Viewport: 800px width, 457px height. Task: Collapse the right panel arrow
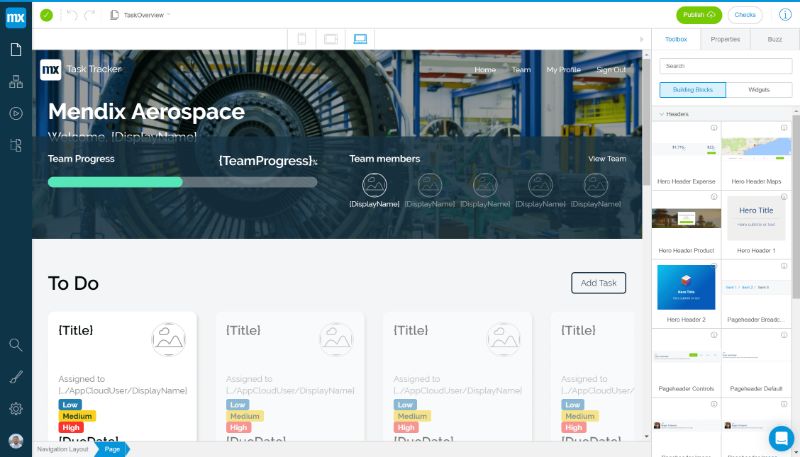[642, 39]
